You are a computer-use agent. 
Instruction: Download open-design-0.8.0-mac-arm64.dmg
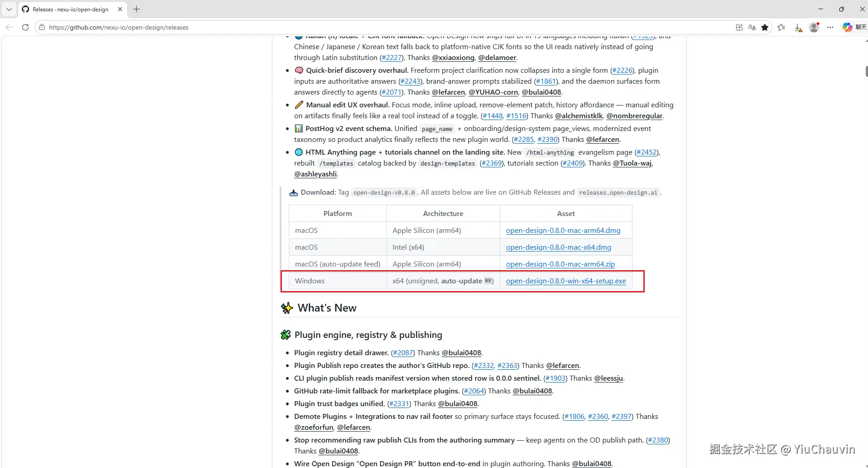point(563,231)
